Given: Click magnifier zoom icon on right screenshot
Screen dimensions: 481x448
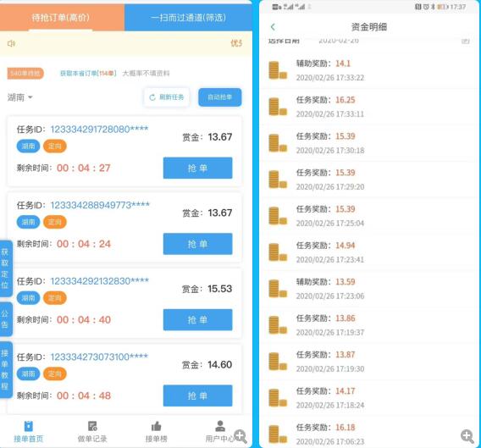Looking at the screenshot, I should pos(467,436).
